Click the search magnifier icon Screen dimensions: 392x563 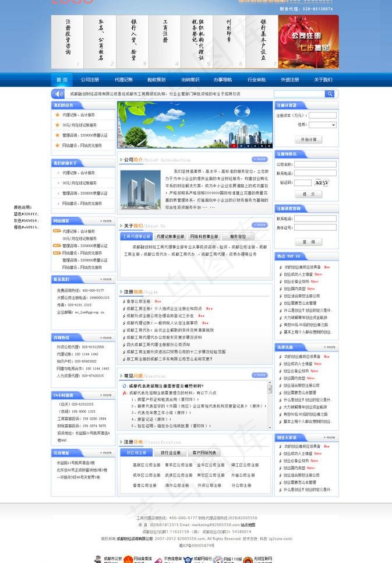pyautogui.click(x=329, y=94)
